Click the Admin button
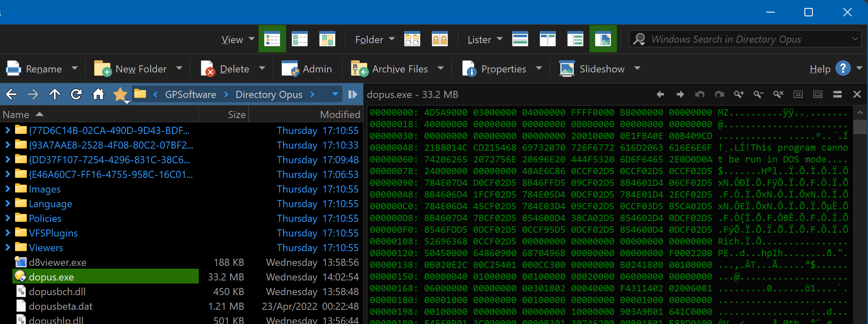868x324 pixels. click(307, 69)
